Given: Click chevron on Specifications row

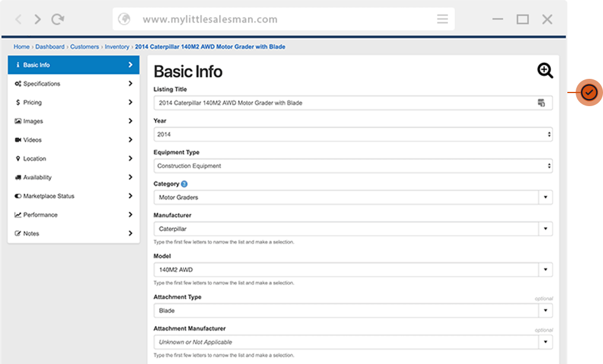Looking at the screenshot, I should point(131,84).
